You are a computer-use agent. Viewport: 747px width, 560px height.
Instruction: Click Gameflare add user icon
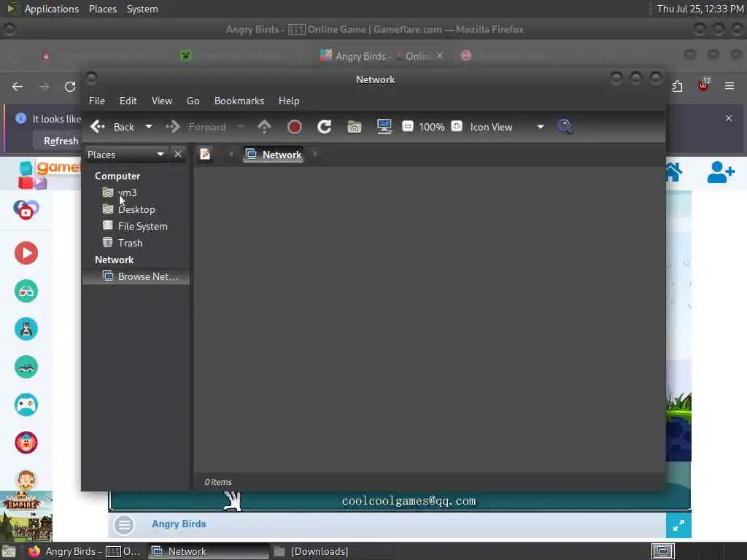[x=720, y=172]
